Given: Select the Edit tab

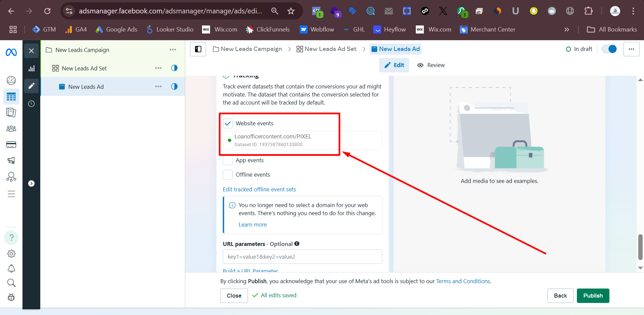Looking at the screenshot, I should click(x=394, y=65).
